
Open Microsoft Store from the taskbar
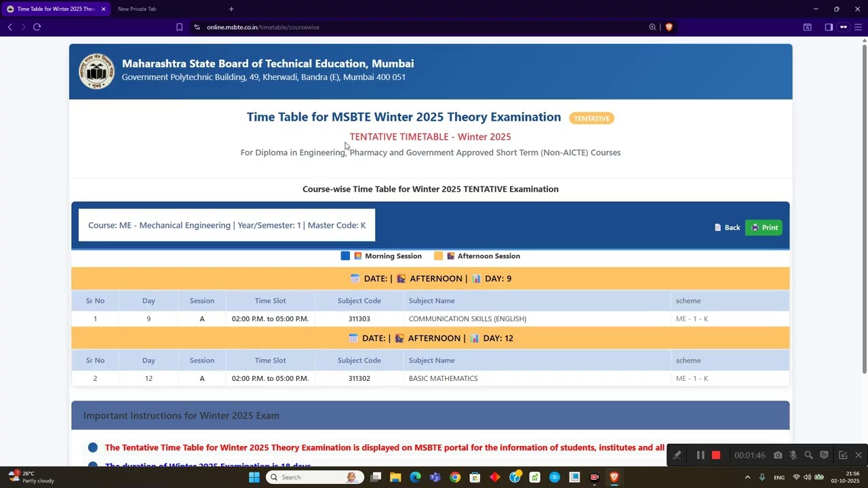tap(475, 477)
